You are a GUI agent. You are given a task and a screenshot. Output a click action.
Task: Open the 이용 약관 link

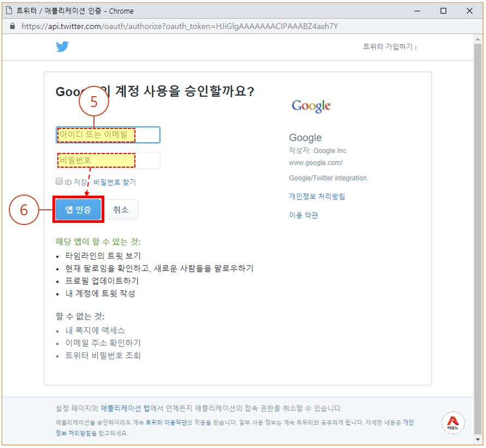(303, 215)
